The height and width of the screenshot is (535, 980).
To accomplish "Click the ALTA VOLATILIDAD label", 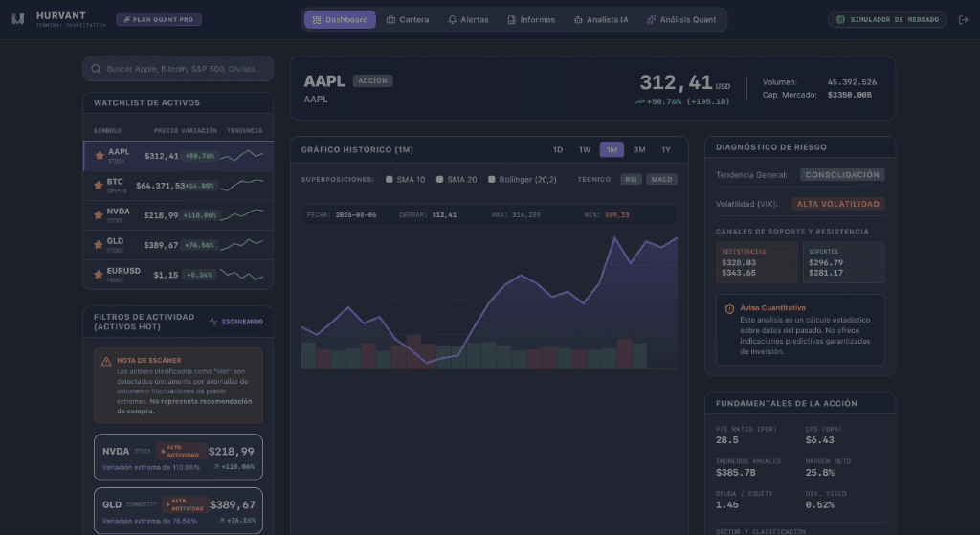I will tap(837, 204).
